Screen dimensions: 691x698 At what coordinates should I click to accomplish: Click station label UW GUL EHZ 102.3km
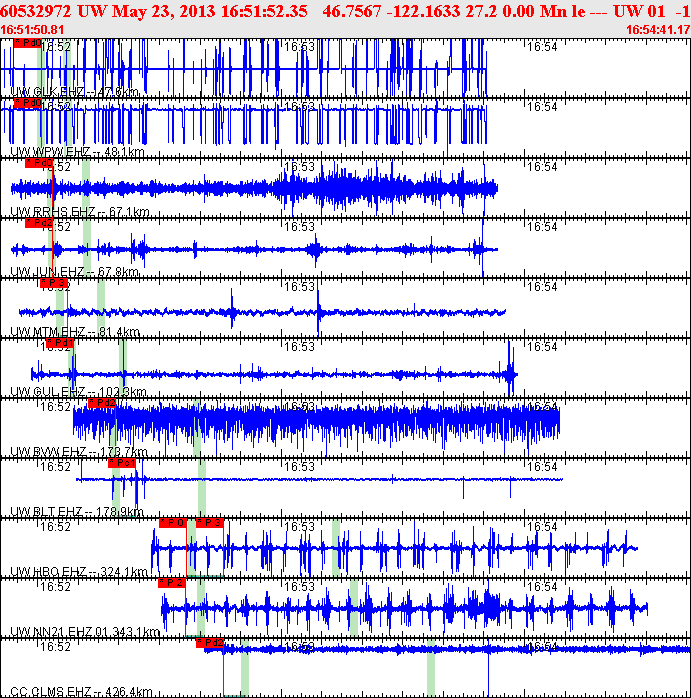(78, 392)
